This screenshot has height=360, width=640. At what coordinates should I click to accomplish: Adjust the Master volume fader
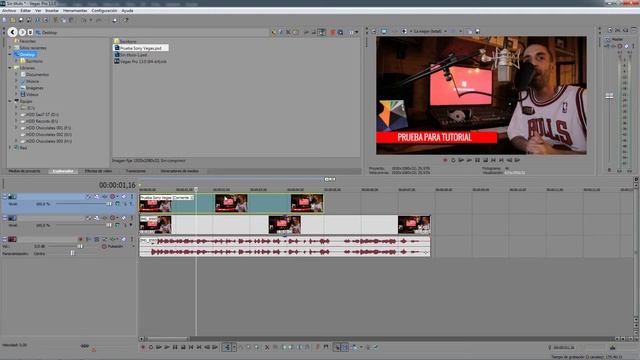[609, 96]
